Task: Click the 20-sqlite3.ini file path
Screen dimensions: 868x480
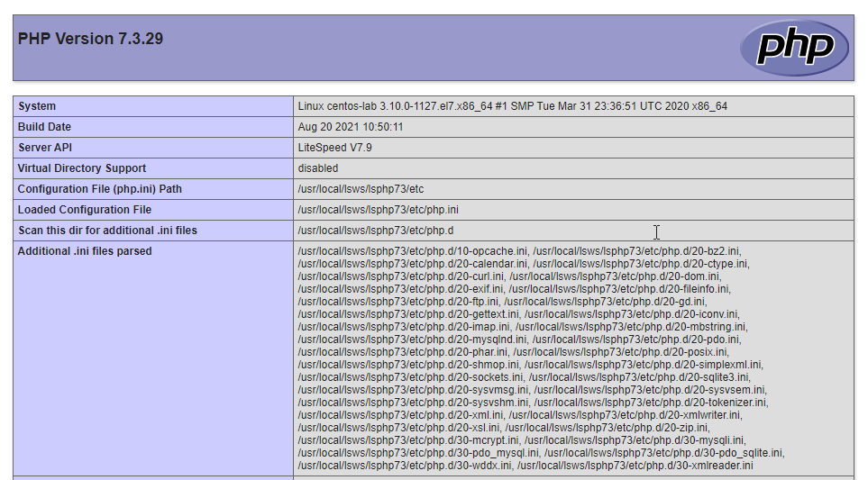Action: pyautogui.click(x=639, y=377)
